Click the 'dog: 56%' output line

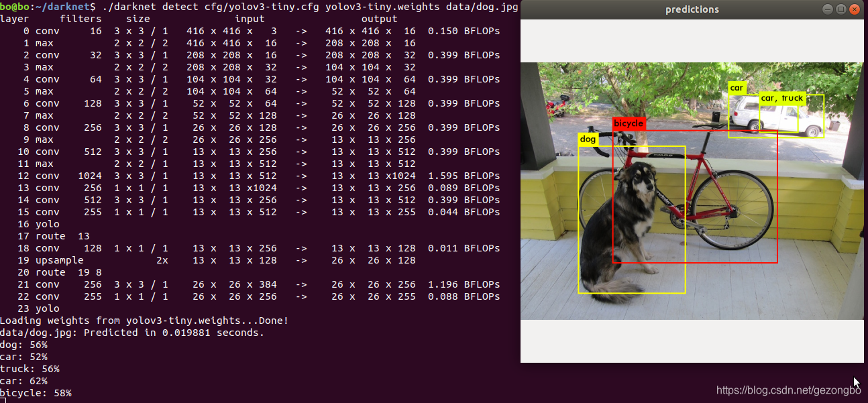tap(23, 345)
